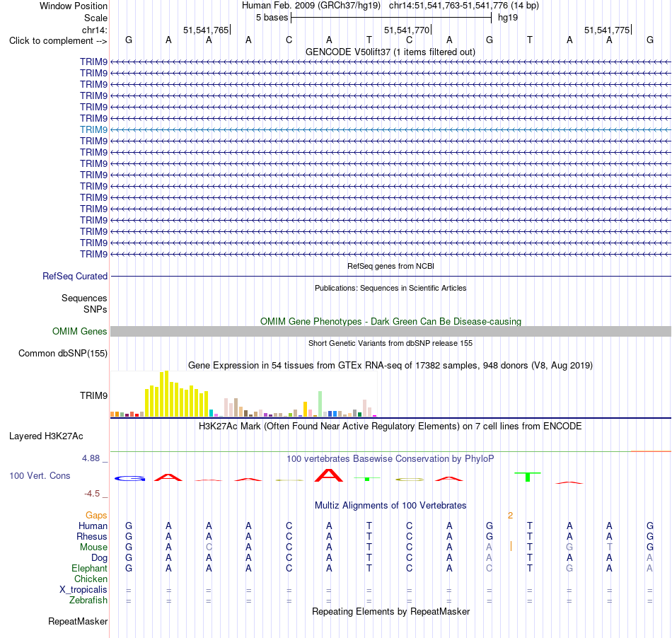The width and height of the screenshot is (672, 638).
Task: Click the orange H3K27Ac signal segment
Action: point(651,451)
